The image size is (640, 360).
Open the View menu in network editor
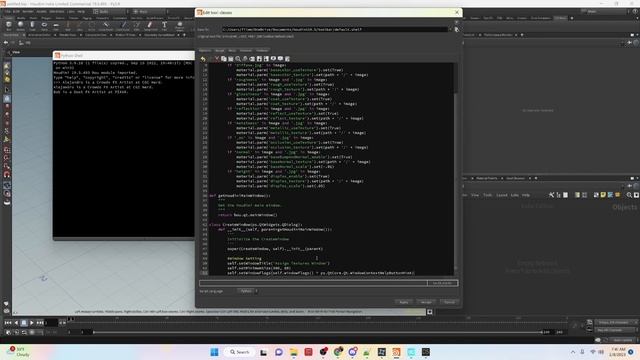[x=475, y=195]
